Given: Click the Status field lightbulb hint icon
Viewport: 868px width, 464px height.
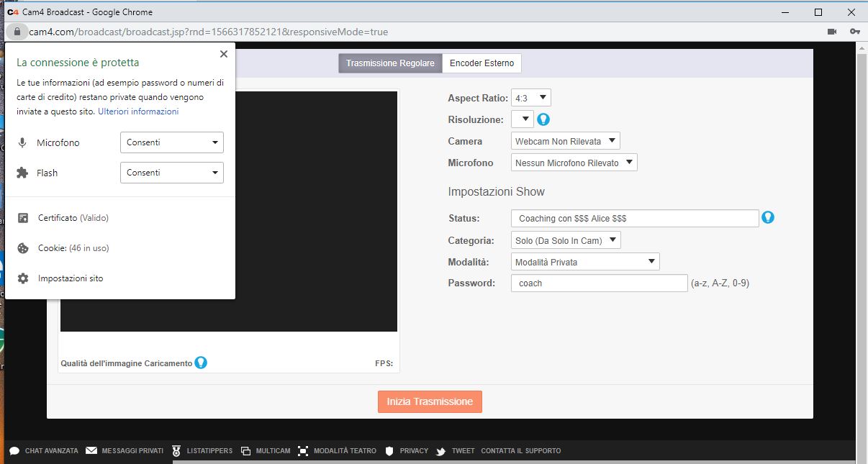Looking at the screenshot, I should pyautogui.click(x=768, y=217).
